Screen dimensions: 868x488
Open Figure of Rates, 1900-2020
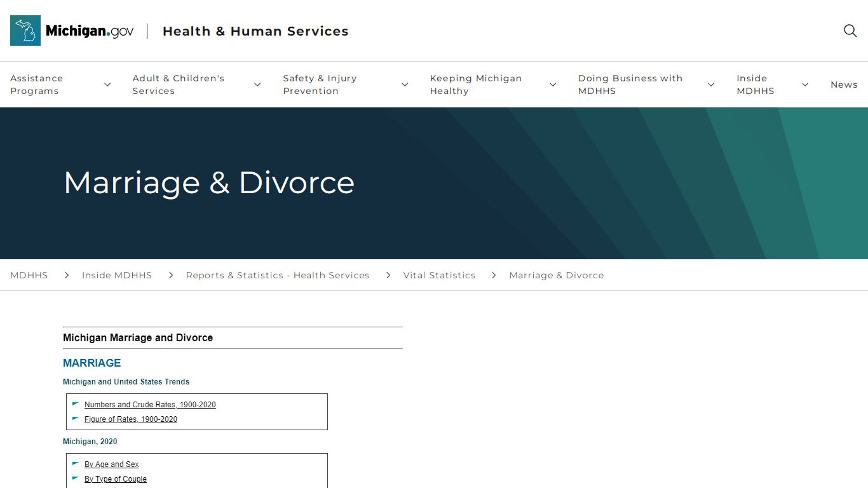131,419
